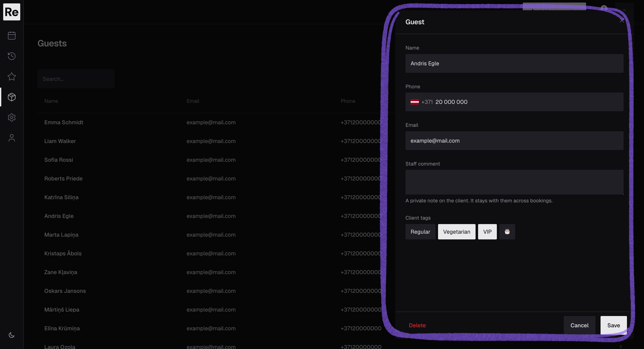
Task: Open the calendar view in sidebar
Action: [x=12, y=36]
